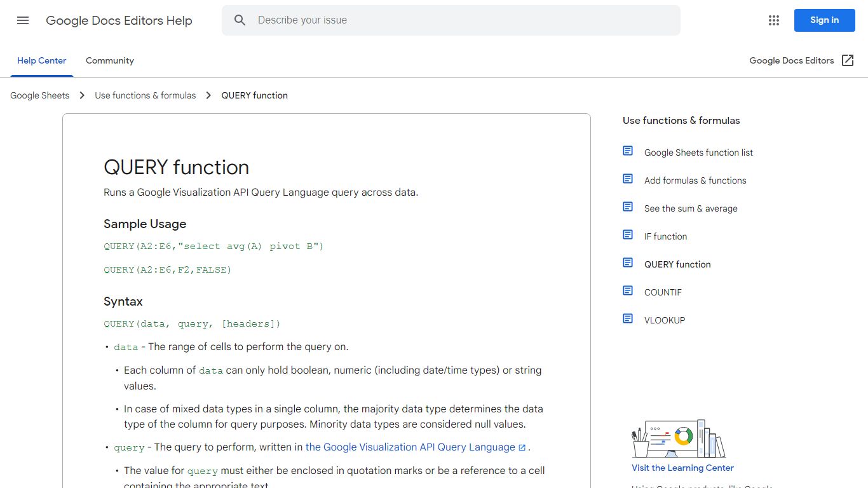The height and width of the screenshot is (488, 868).
Task: Click the line about mixed data types
Action: pyautogui.click(x=334, y=416)
